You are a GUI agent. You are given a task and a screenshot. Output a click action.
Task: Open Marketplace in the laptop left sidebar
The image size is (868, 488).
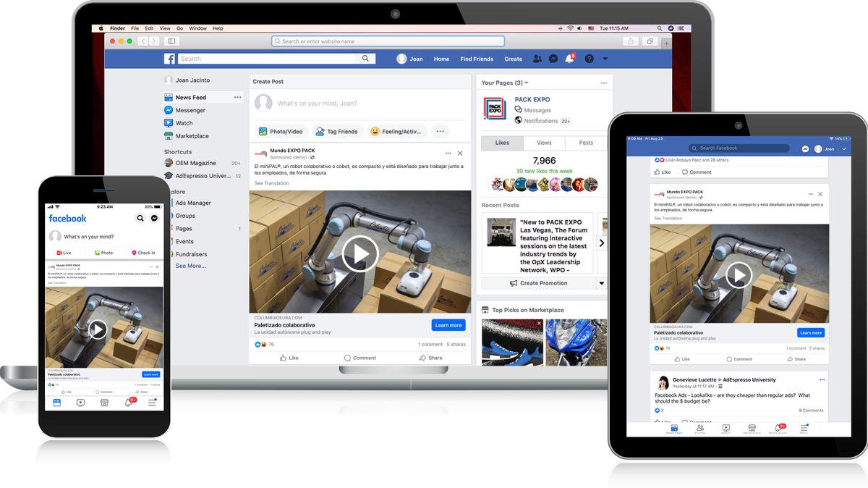[x=192, y=135]
